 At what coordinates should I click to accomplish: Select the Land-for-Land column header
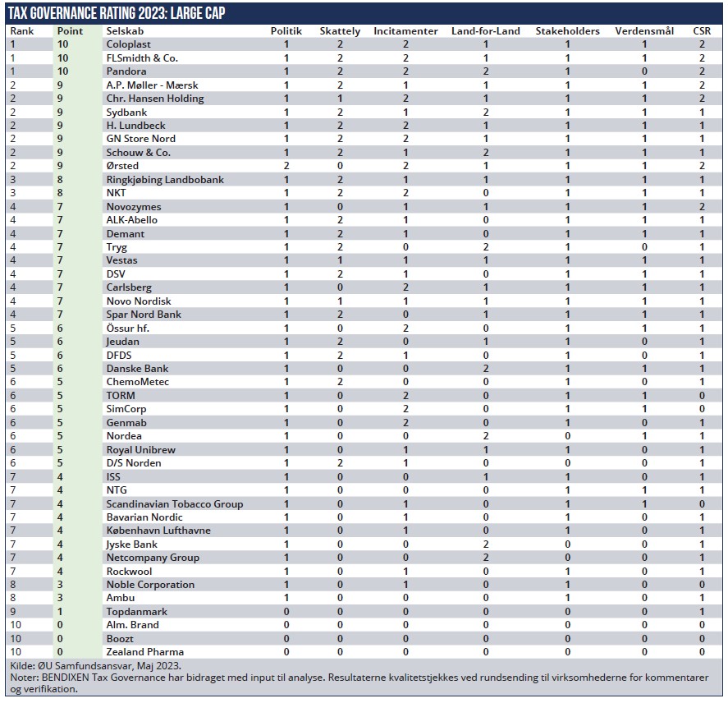click(x=485, y=31)
